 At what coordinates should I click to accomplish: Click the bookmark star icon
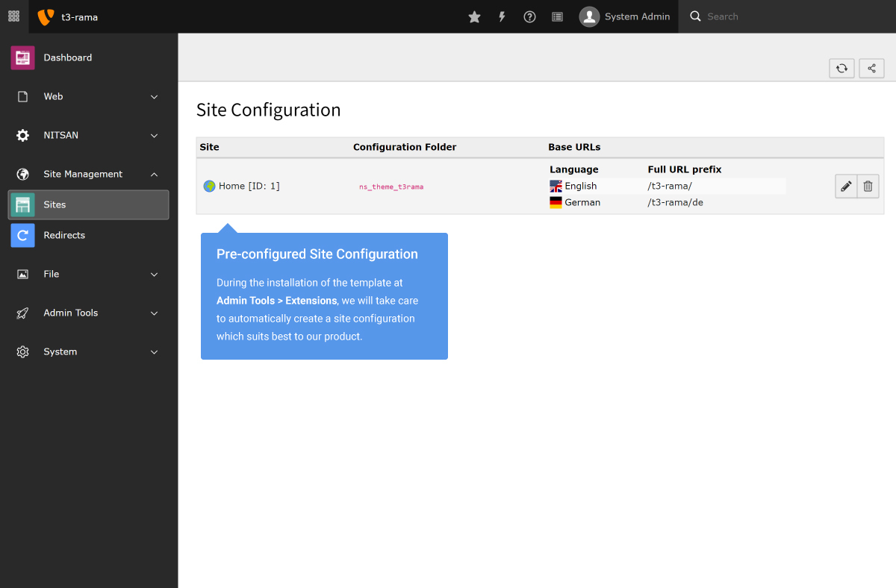pyautogui.click(x=474, y=16)
